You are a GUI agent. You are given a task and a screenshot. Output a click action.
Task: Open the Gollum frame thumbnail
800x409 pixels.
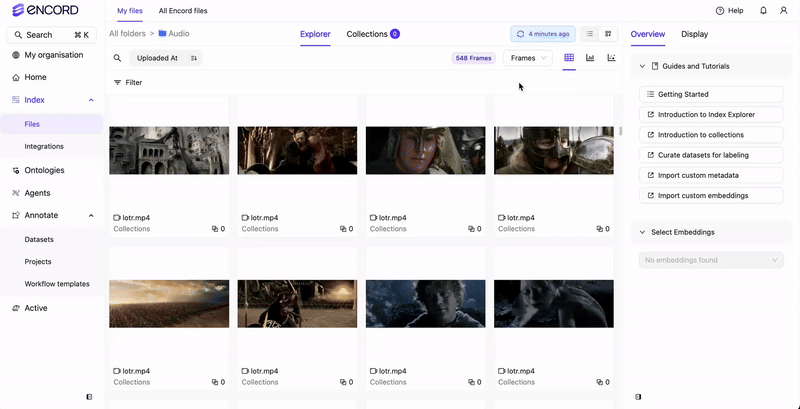coord(554,303)
